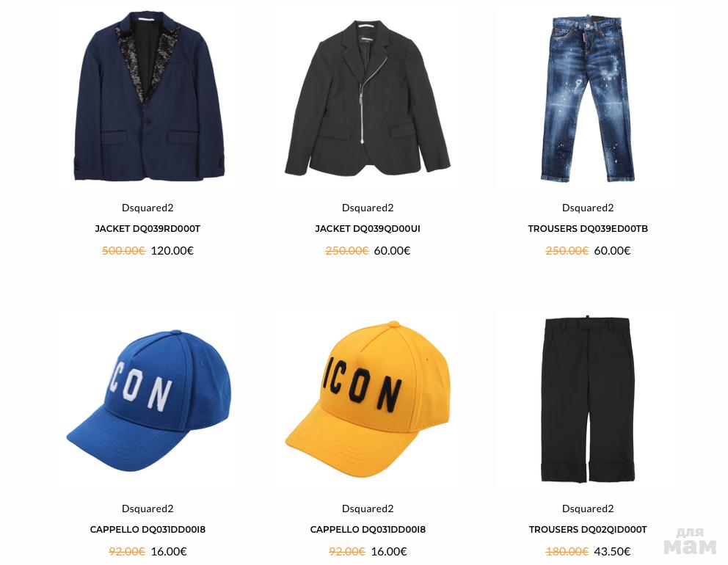Image resolution: width=728 pixels, height=565 pixels.
Task: Open the navy sequin-lapel jacket image
Action: click(149, 96)
